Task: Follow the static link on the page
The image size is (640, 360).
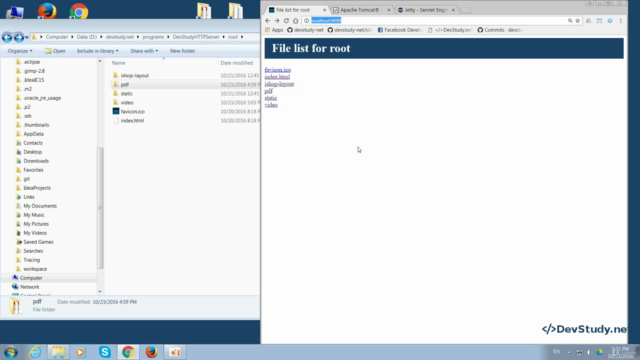Action: 271,98
